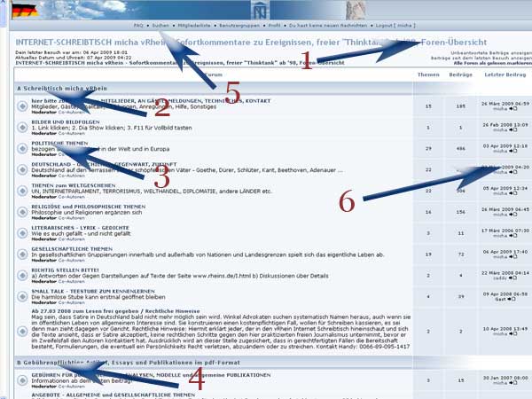Click Logout [ micha ]
The image size is (532, 399).
click(395, 26)
